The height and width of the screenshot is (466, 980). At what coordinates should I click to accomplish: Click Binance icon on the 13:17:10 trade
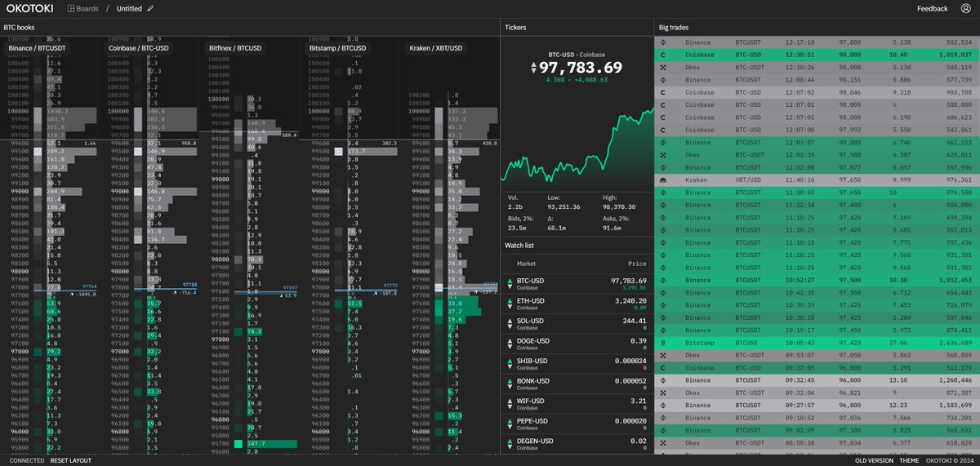[x=664, y=42]
